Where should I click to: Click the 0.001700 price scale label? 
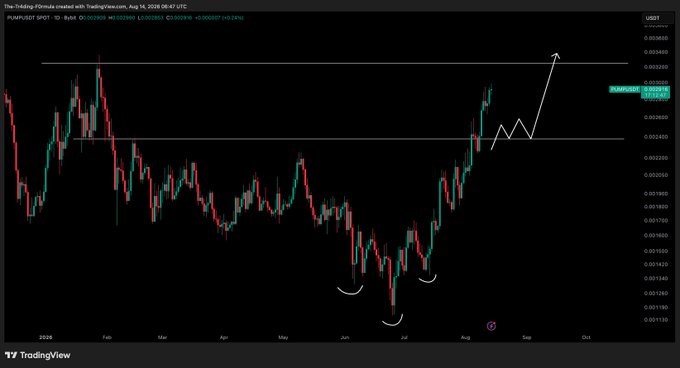(x=656, y=221)
